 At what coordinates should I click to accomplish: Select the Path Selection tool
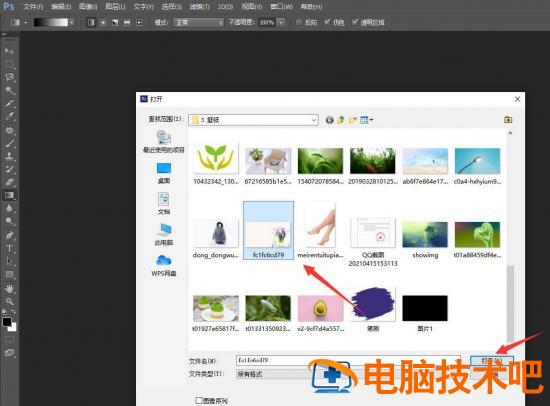pos(9,261)
